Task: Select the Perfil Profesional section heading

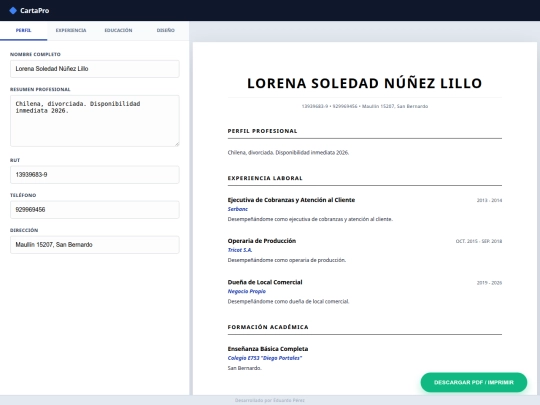Action: point(262,131)
